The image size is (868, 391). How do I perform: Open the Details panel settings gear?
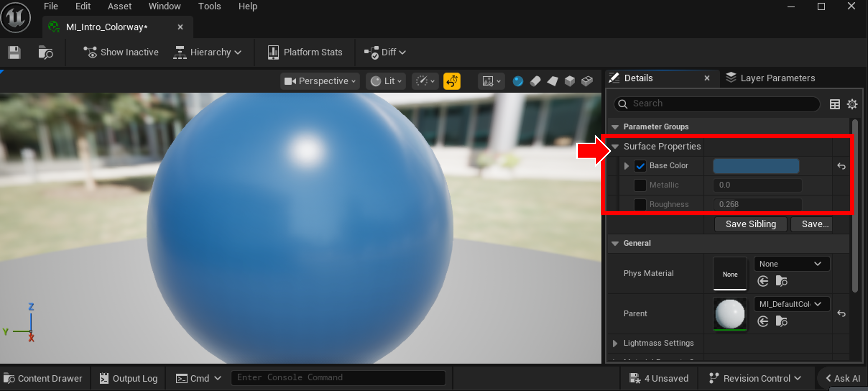852,104
